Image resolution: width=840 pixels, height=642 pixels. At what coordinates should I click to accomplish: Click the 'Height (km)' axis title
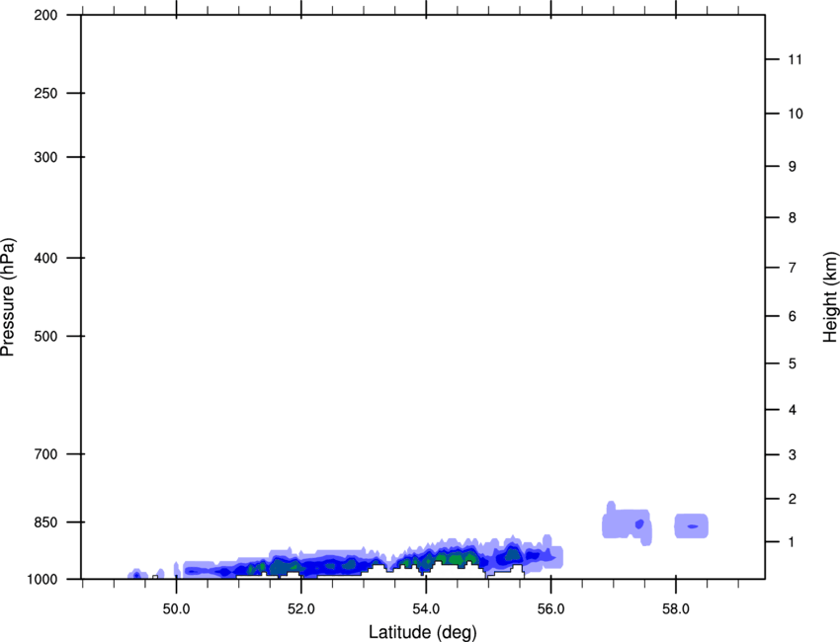(830, 297)
